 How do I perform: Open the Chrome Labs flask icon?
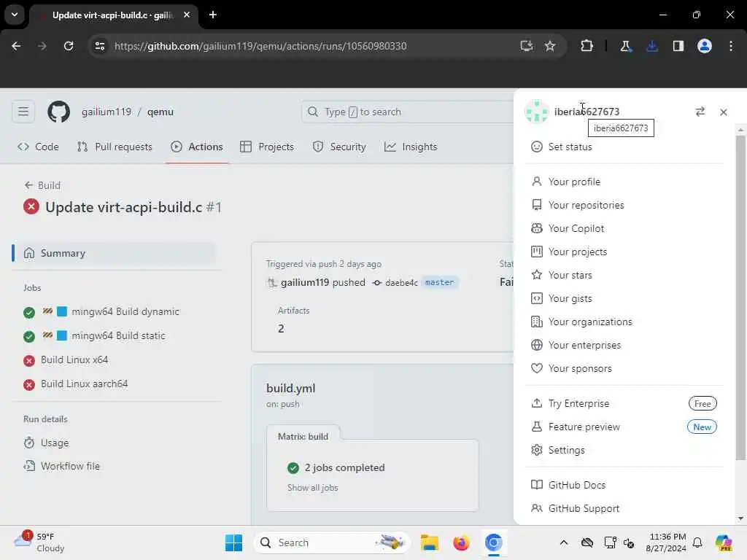tap(625, 46)
